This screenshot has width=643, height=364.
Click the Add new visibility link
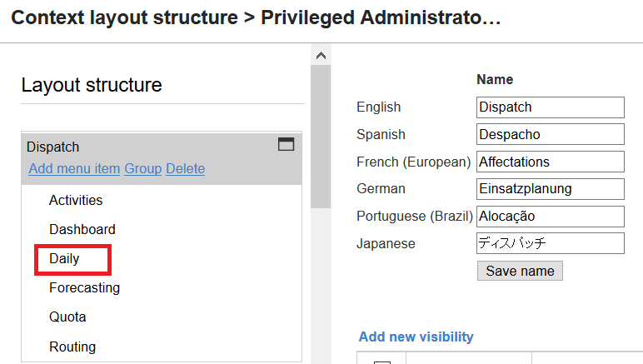(416, 337)
